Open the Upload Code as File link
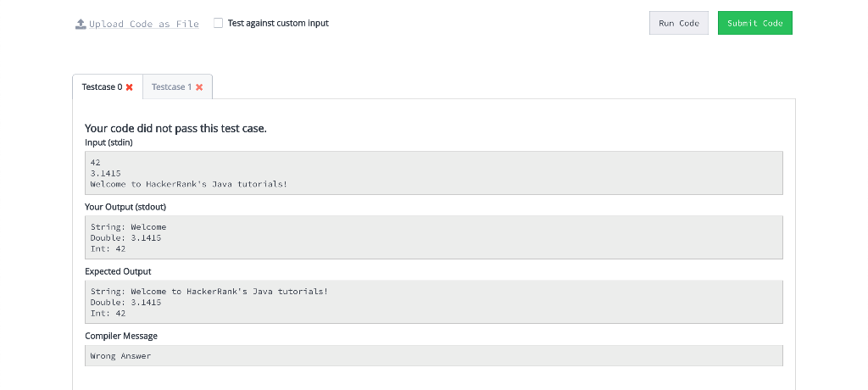The width and height of the screenshot is (868, 390). pyautogui.click(x=137, y=24)
